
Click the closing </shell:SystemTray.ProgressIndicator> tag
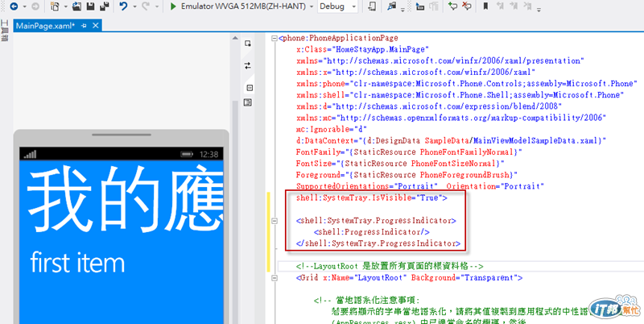[x=378, y=243]
